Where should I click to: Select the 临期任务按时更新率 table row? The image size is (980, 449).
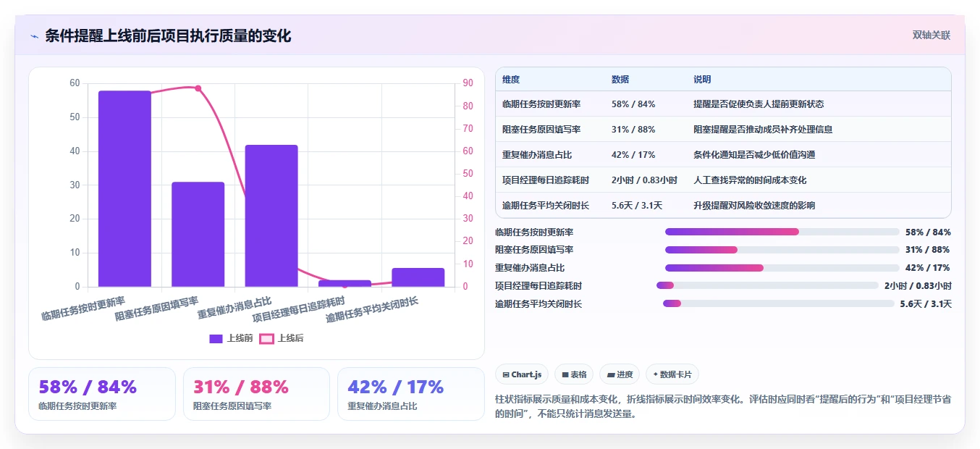[723, 104]
